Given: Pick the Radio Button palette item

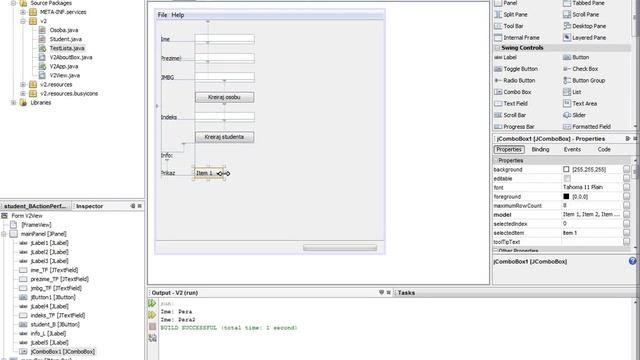Looking at the screenshot, I should tap(515, 80).
